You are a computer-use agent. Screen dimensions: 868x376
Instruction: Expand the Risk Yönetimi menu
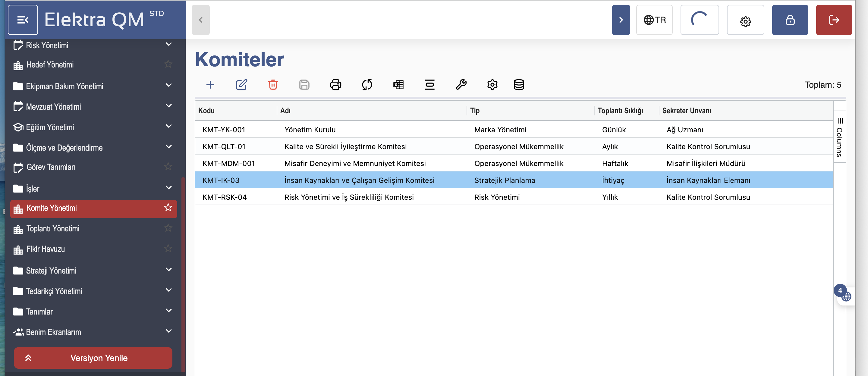point(169,45)
